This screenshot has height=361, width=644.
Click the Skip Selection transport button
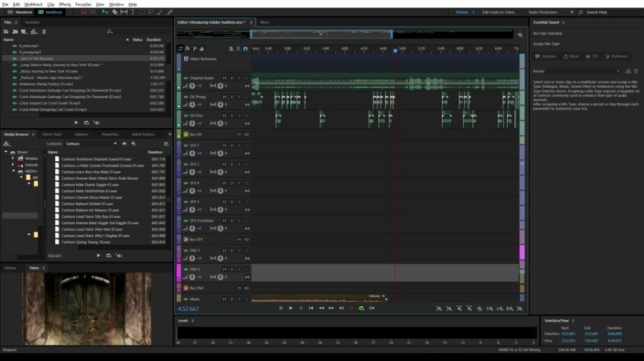(372, 308)
